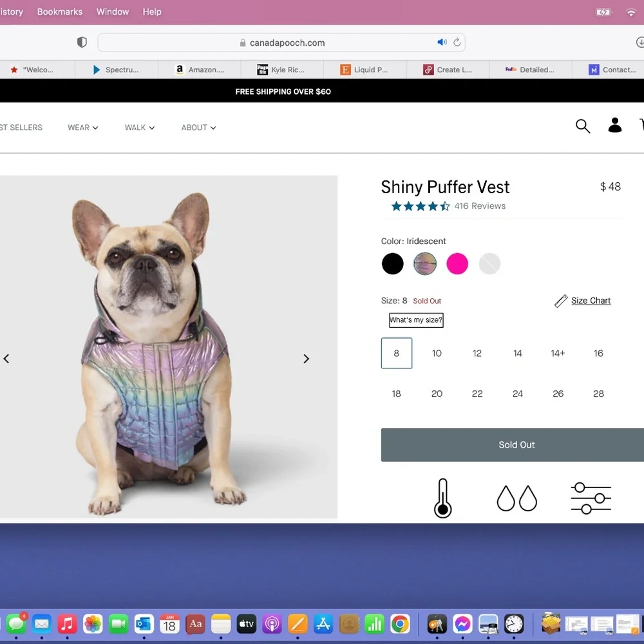
Task: Show the previous product image arrow
Action: click(6, 359)
